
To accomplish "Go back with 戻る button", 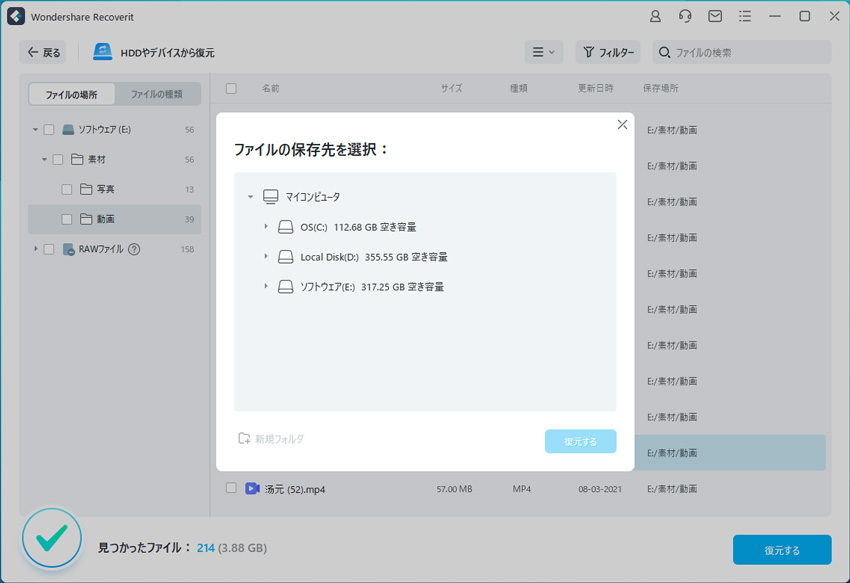I will pos(43,52).
